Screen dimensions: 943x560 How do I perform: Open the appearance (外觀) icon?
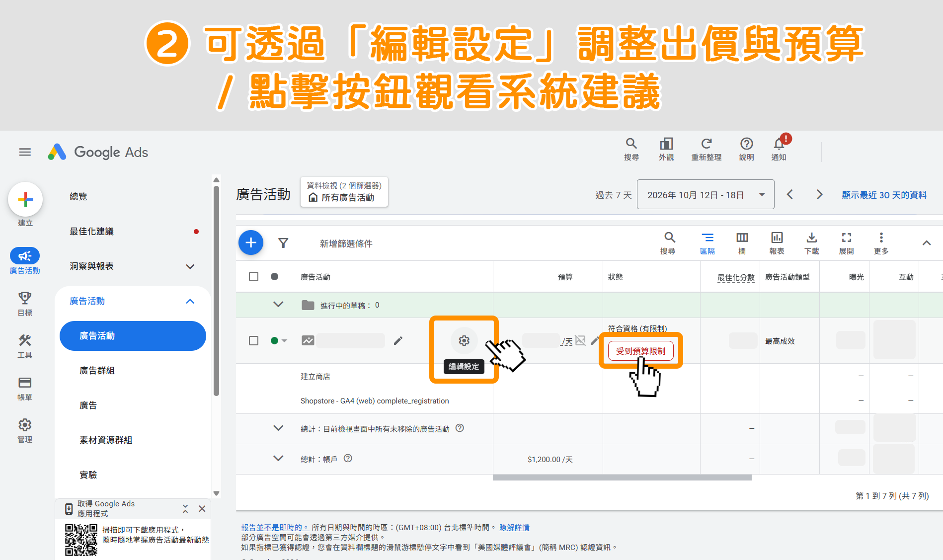point(666,149)
